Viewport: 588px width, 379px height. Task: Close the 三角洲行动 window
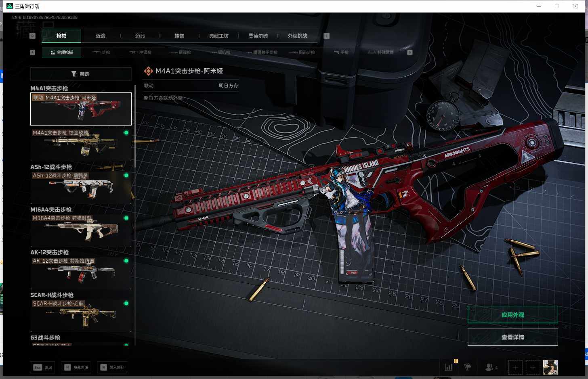tap(575, 6)
